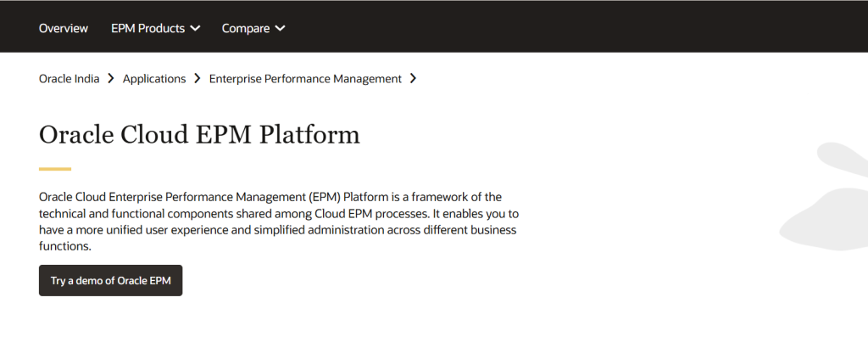Image resolution: width=868 pixels, height=348 pixels.
Task: Click the paragraph starting 'Oracle Cloud Enterprise Performance'
Action: coord(278,222)
